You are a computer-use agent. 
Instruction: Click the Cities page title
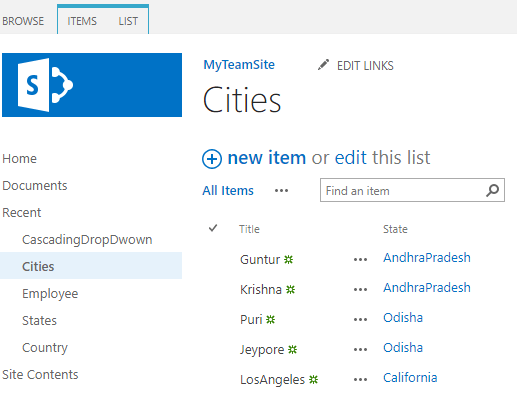tap(242, 100)
